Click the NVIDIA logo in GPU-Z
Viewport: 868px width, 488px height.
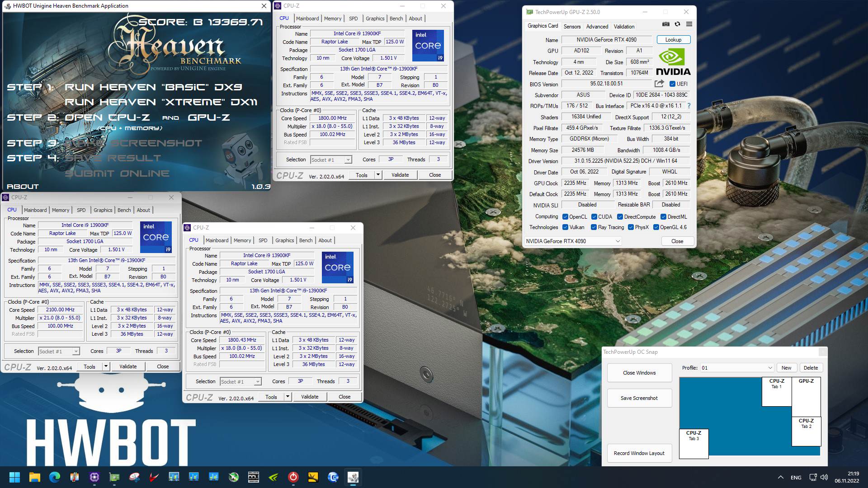[x=673, y=62]
